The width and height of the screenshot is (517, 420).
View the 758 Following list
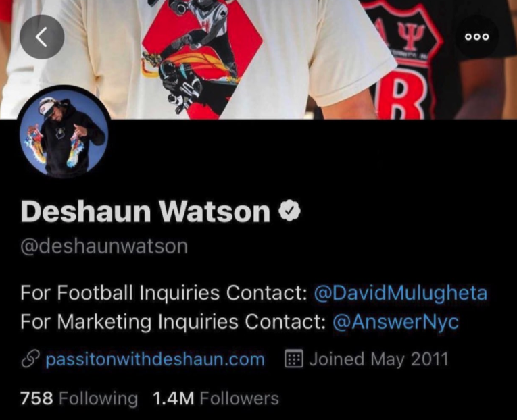click(x=79, y=398)
